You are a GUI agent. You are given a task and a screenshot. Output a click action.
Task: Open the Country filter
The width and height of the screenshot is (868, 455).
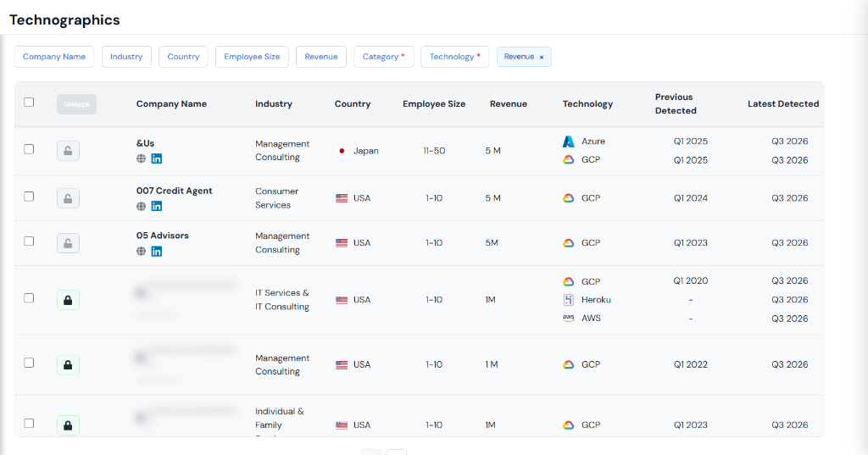pyautogui.click(x=183, y=57)
